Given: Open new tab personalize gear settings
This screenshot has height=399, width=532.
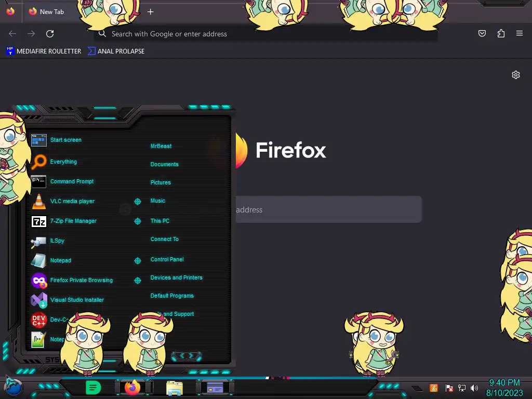Looking at the screenshot, I should [516, 75].
